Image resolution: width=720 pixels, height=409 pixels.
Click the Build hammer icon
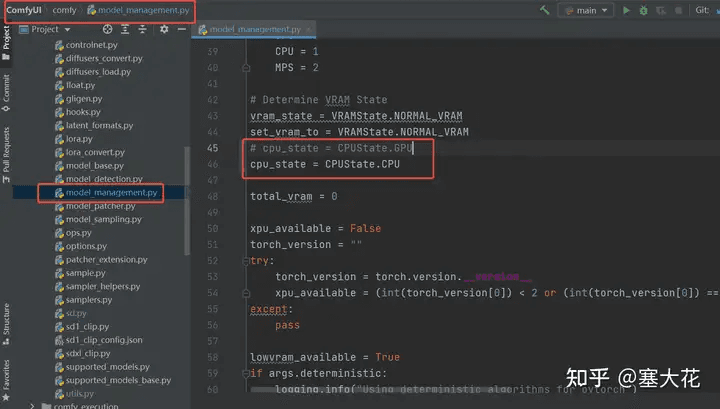(545, 10)
